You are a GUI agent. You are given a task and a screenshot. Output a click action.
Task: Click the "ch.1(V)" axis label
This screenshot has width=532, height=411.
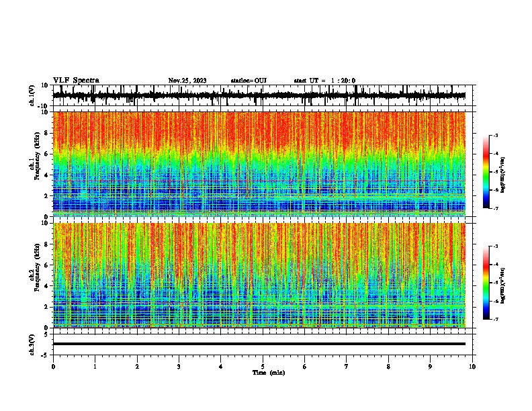pyautogui.click(x=32, y=95)
